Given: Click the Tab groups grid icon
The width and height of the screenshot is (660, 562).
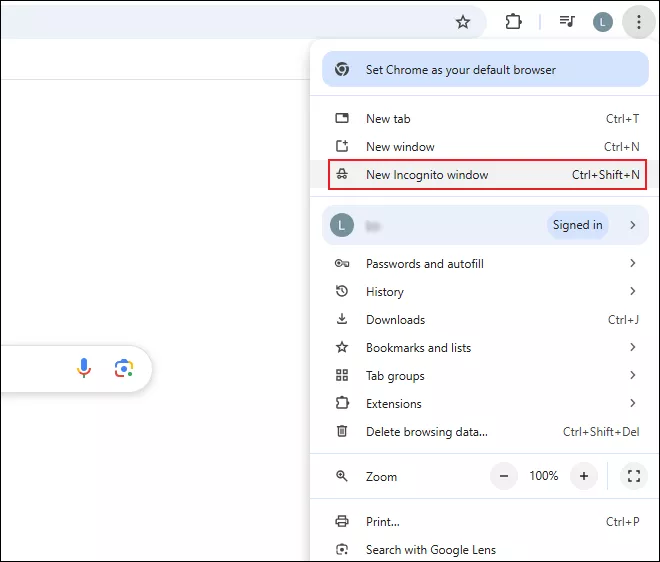Looking at the screenshot, I should click(x=342, y=375).
